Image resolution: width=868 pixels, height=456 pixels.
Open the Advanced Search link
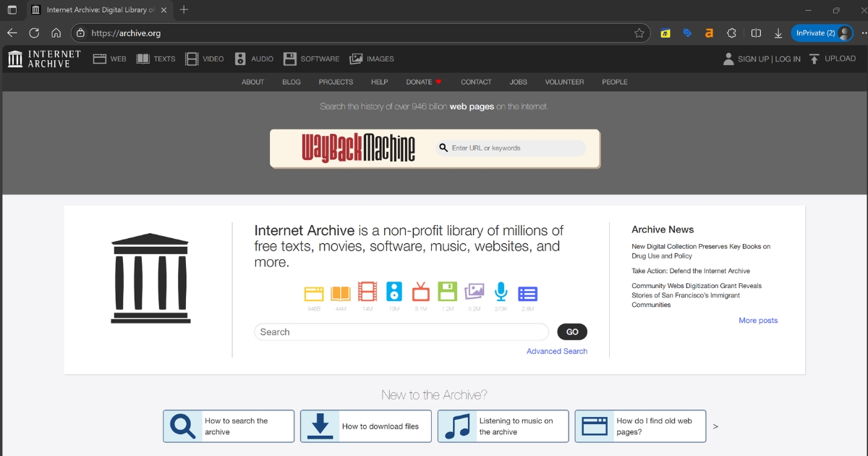[x=556, y=351]
